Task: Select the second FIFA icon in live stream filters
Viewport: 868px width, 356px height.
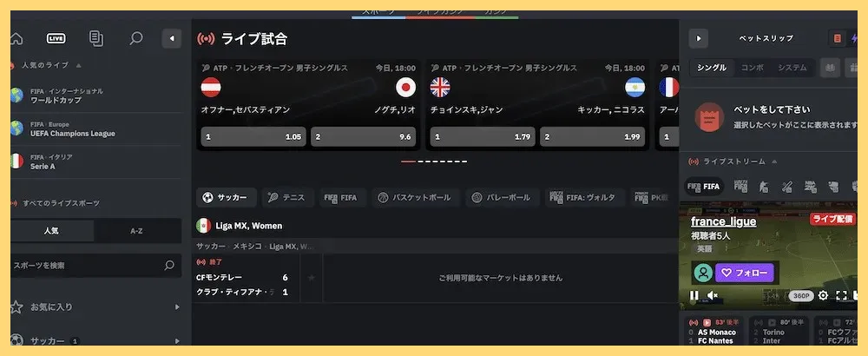Action: pyautogui.click(x=741, y=187)
